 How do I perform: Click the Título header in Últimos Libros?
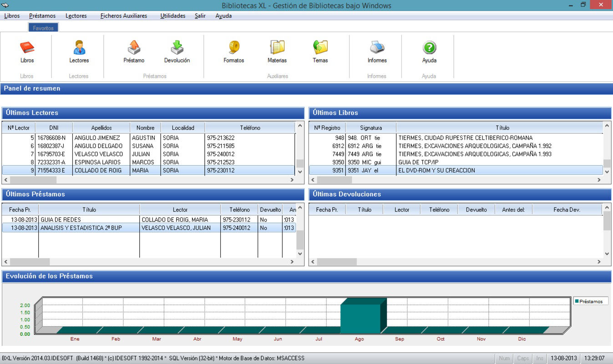point(502,128)
